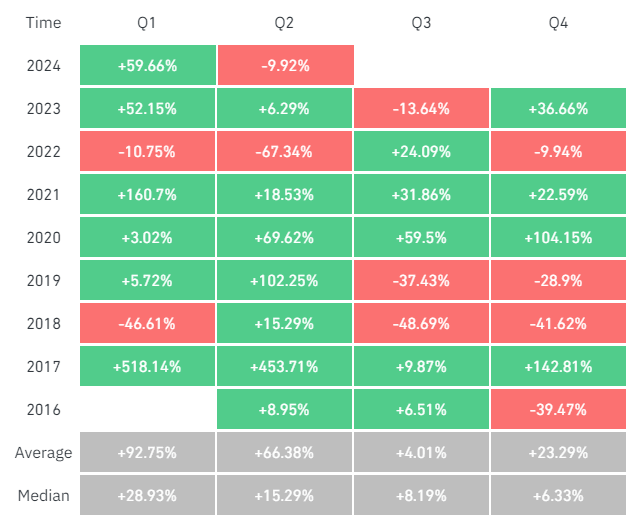Click the Median row label

point(44,495)
